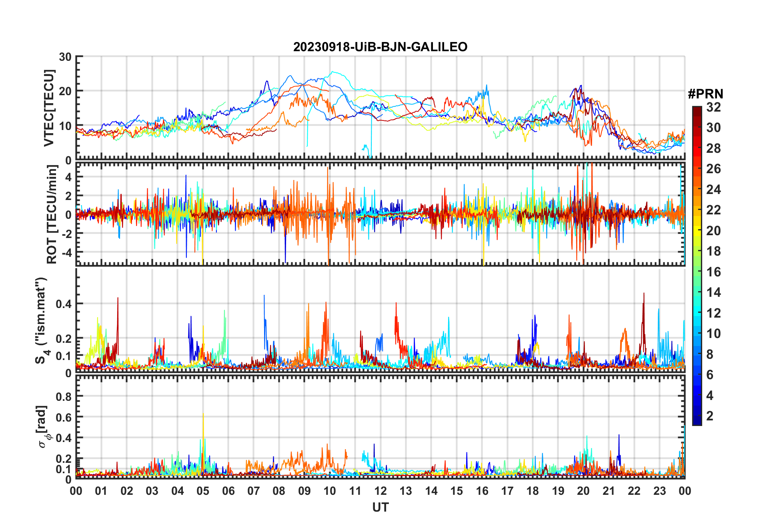Click VTEC axis tick label 20
Image resolution: width=761 pixels, height=532 pixels.
point(65,91)
